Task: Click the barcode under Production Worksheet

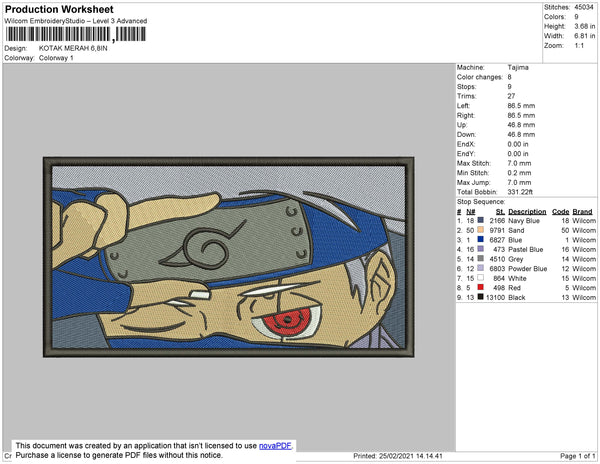Action: coord(75,34)
